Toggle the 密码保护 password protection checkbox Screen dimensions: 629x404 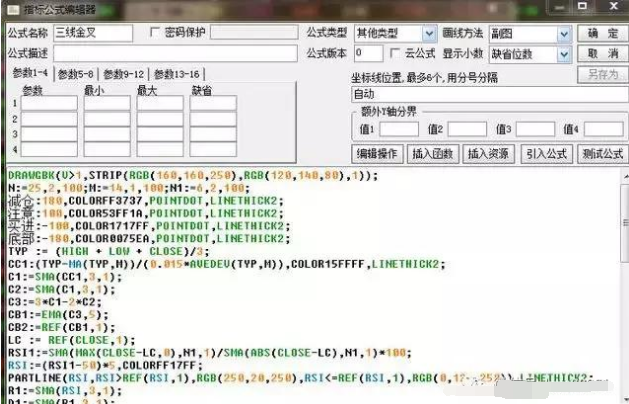pos(154,32)
